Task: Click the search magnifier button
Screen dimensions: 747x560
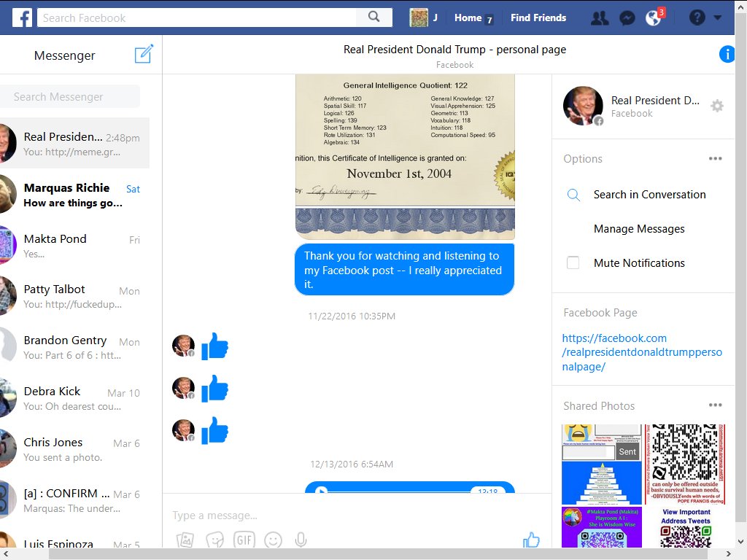Action: coord(374,17)
